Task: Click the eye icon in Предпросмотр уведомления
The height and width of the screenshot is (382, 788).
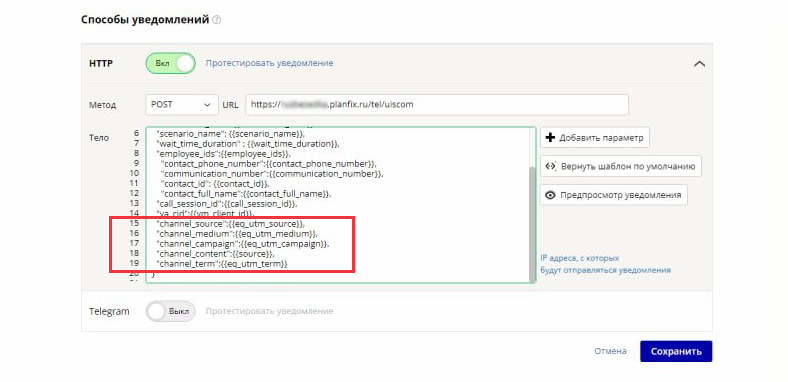Action: point(550,195)
